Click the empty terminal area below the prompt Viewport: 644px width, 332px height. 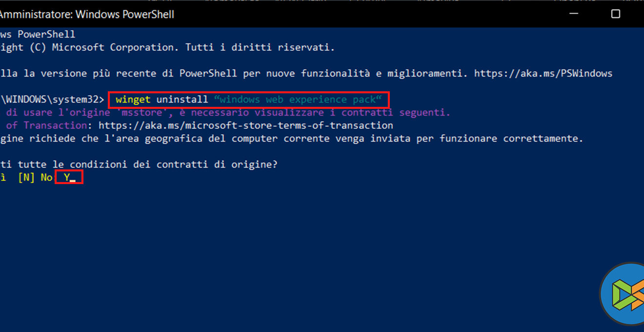click(293, 244)
